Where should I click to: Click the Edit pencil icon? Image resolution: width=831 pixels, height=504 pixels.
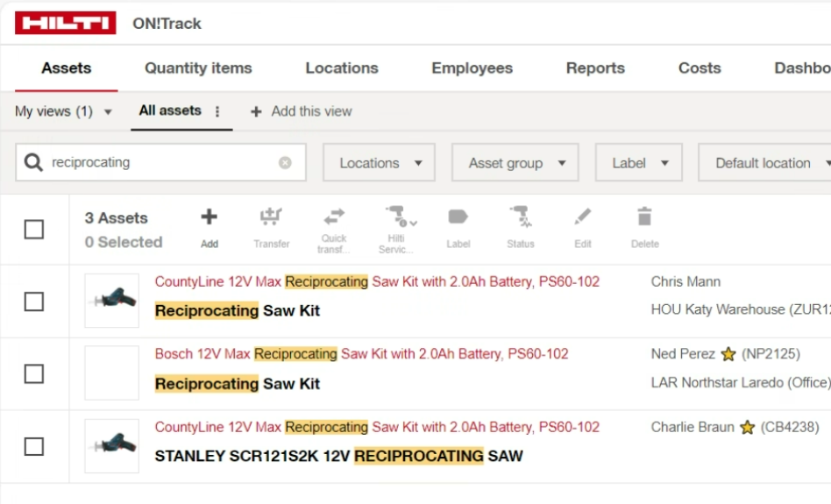[x=583, y=217]
